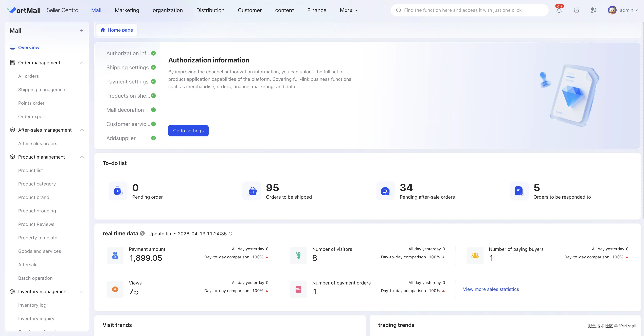Screen dimensions: 644x336
Task: Collapse the Order management section
Action: [82, 63]
